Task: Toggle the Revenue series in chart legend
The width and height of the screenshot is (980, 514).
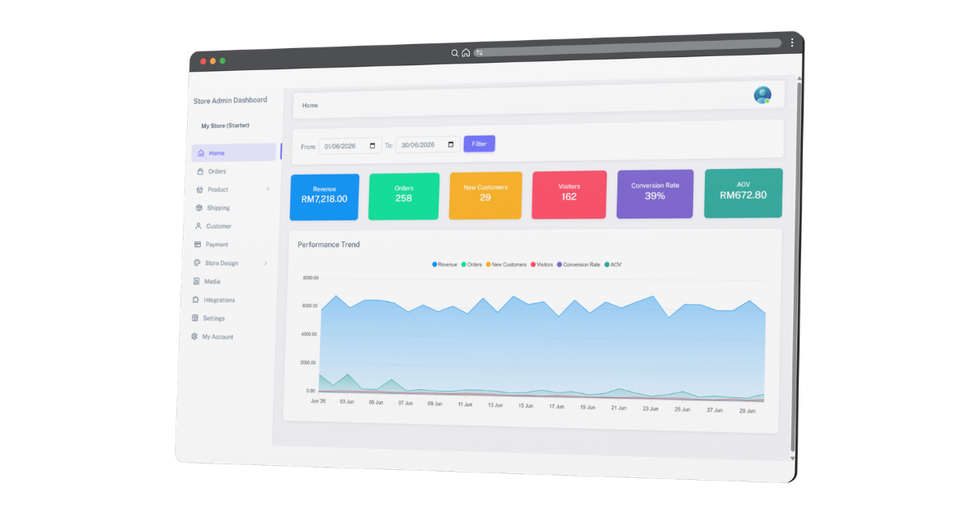Action: tap(445, 264)
